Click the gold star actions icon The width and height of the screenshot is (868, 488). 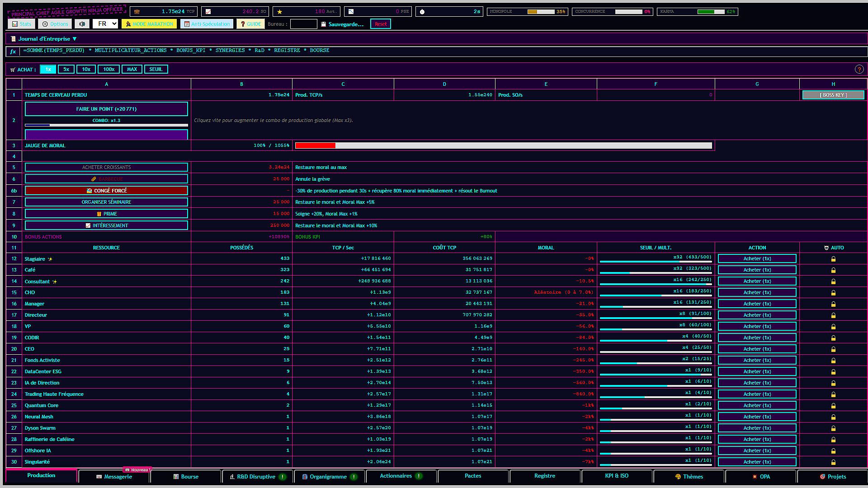tap(279, 11)
